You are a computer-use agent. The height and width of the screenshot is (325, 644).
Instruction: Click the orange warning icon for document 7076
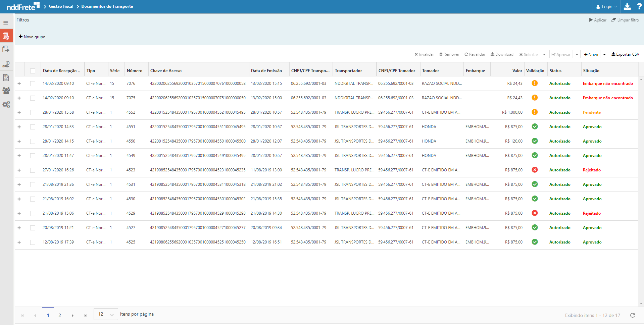pos(535,83)
